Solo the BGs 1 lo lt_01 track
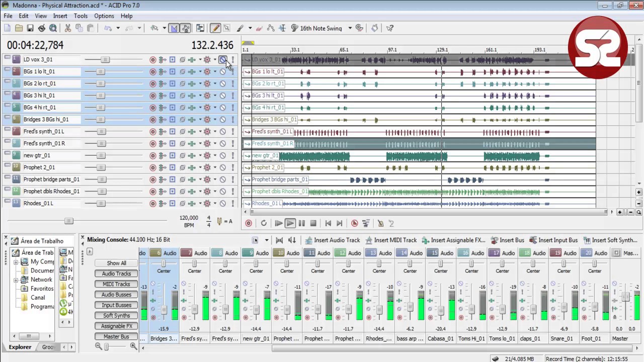The height and width of the screenshot is (362, 644). pos(232,72)
